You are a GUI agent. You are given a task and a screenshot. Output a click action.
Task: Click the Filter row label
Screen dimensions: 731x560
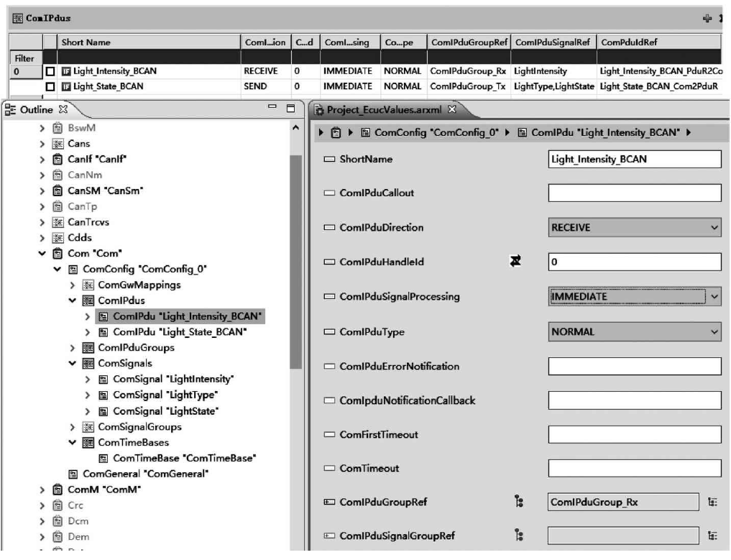(x=24, y=58)
